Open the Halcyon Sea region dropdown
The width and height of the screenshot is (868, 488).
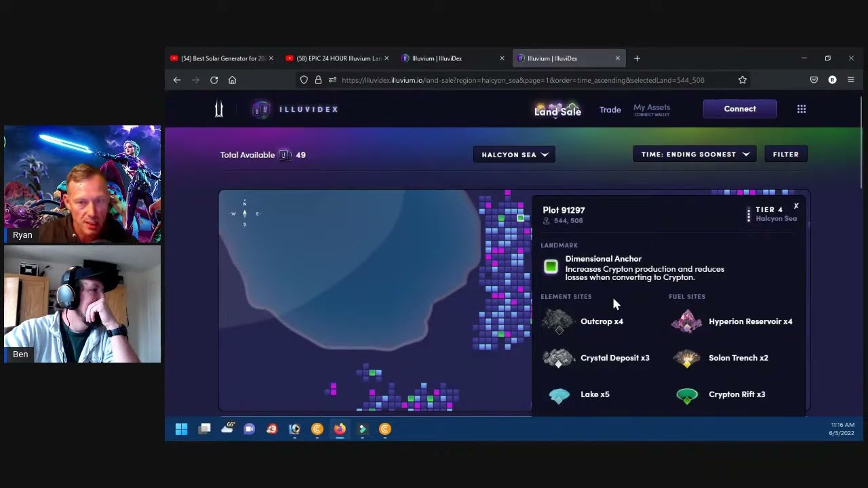pos(514,155)
